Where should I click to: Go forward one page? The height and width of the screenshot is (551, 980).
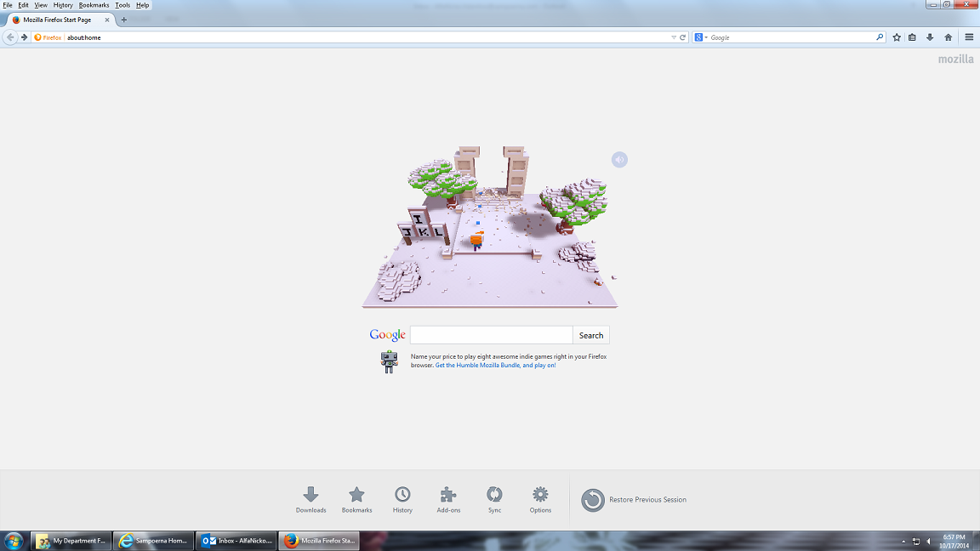click(x=25, y=37)
